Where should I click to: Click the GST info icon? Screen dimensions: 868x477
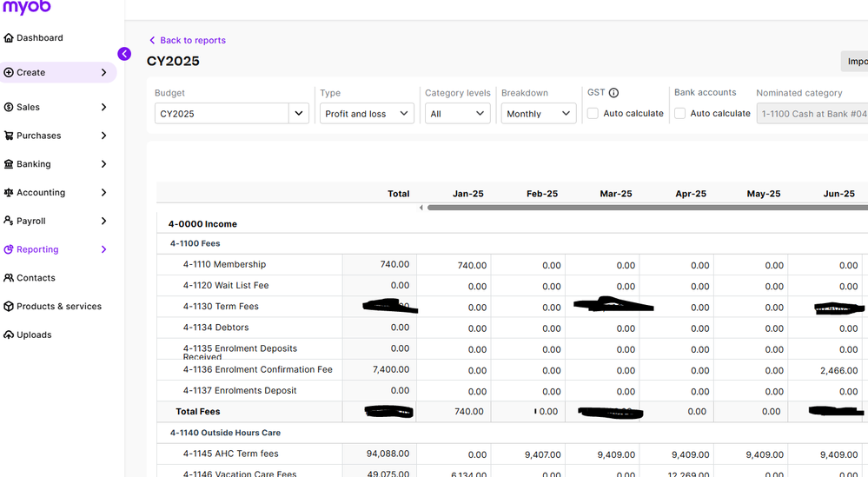(613, 93)
